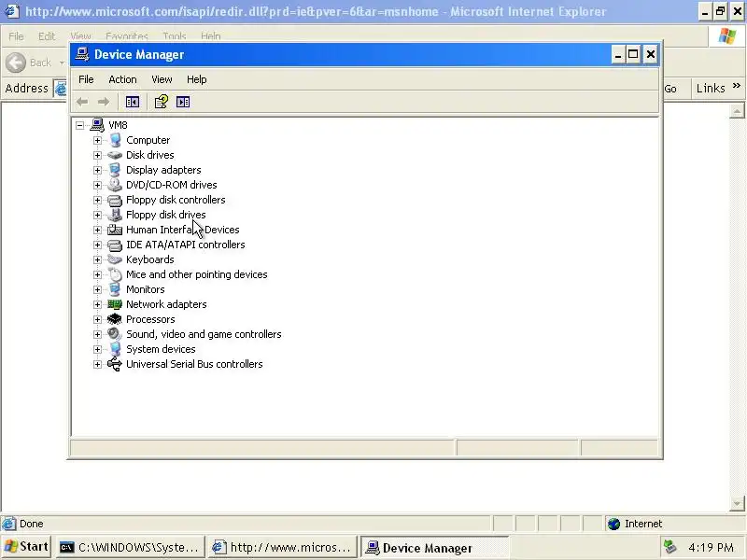
Task: Open the Device Manager File menu
Action: tap(86, 79)
